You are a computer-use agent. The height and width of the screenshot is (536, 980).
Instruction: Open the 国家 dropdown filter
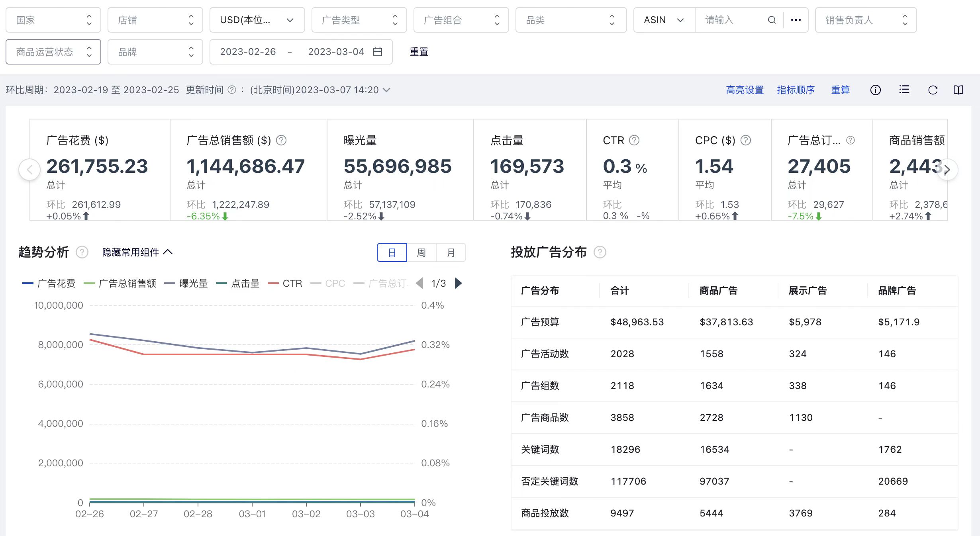[53, 20]
